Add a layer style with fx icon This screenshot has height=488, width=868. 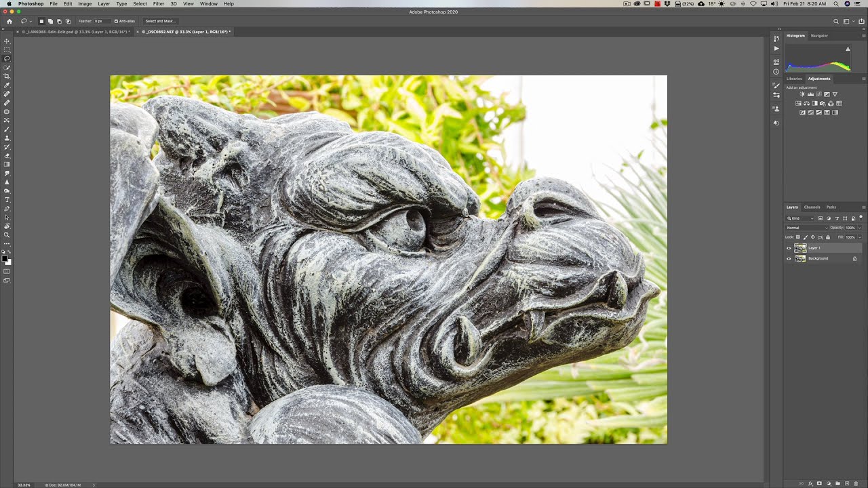(x=811, y=483)
